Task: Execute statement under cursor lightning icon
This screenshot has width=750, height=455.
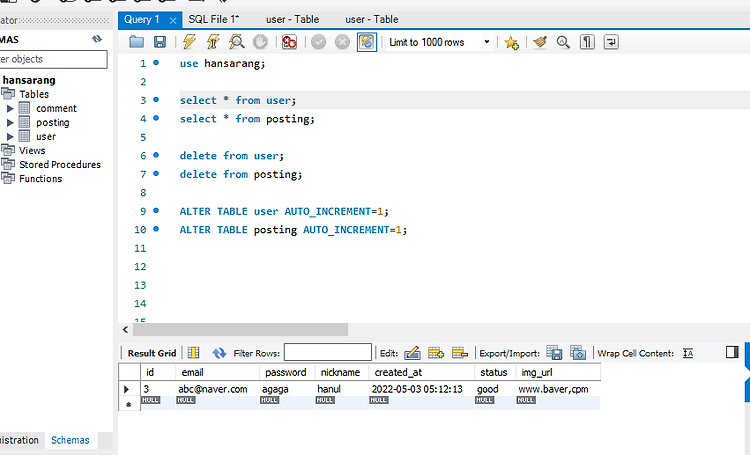Action: coord(213,42)
